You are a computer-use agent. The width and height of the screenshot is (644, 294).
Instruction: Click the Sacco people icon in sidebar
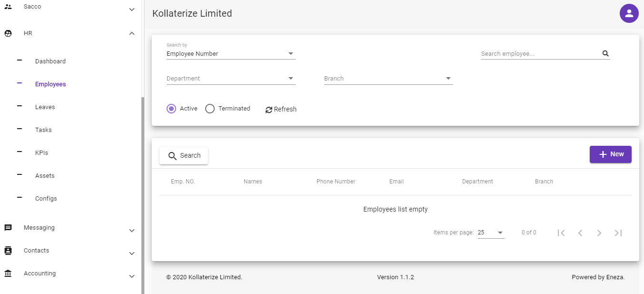click(x=8, y=7)
